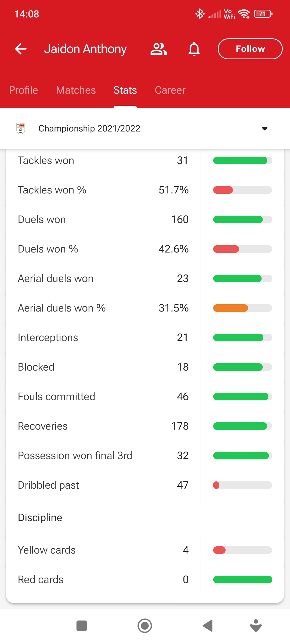Select the Stats tab

click(x=125, y=90)
